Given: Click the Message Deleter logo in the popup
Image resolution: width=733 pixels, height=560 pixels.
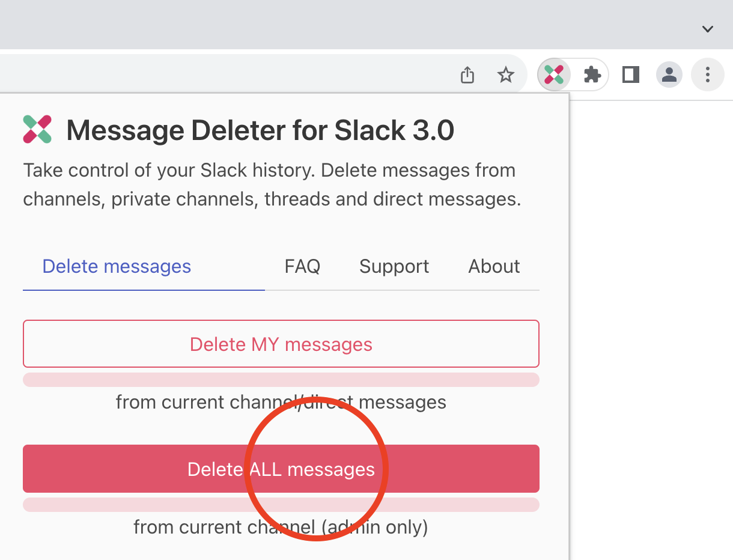Looking at the screenshot, I should pyautogui.click(x=37, y=129).
